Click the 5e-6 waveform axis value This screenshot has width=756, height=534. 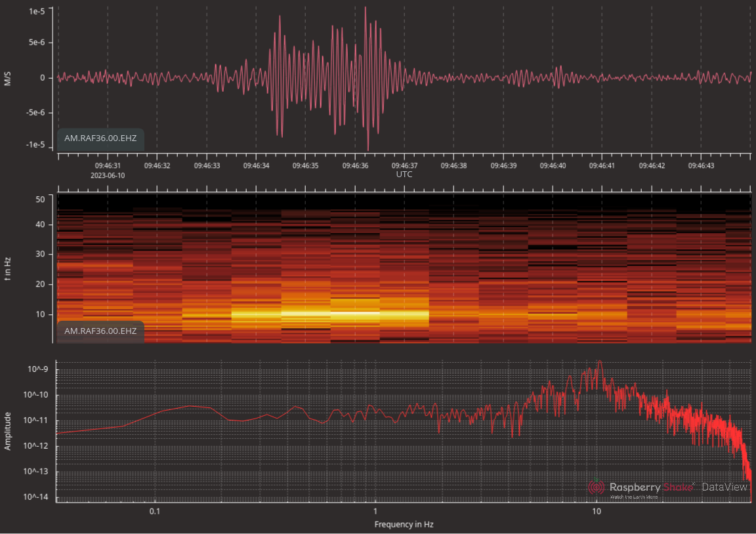(37, 43)
